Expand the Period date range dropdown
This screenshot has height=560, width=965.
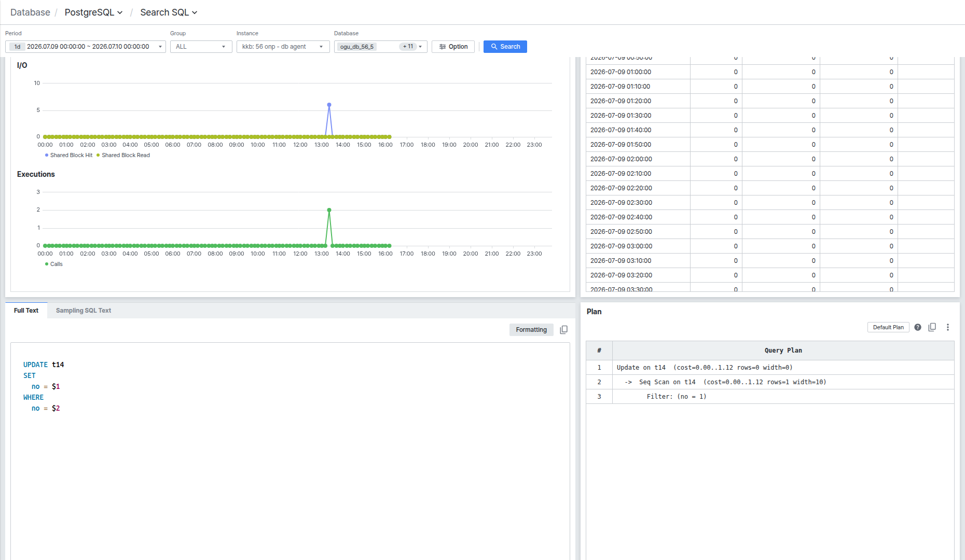86,47
